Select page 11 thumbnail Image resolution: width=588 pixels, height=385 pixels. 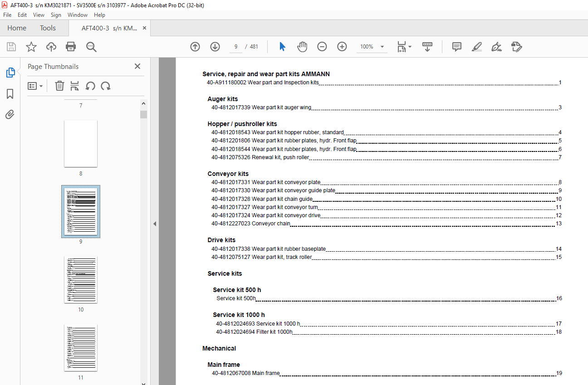[81, 348]
